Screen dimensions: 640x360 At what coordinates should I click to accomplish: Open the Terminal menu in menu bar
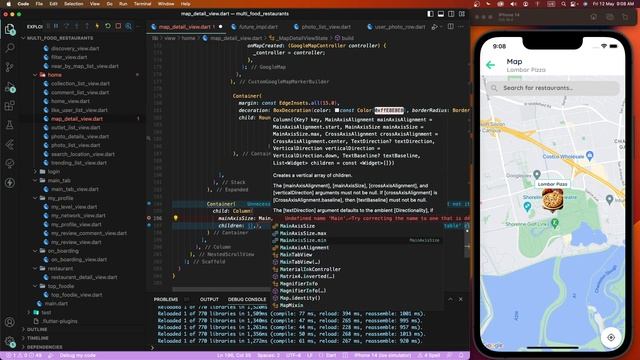click(142, 4)
